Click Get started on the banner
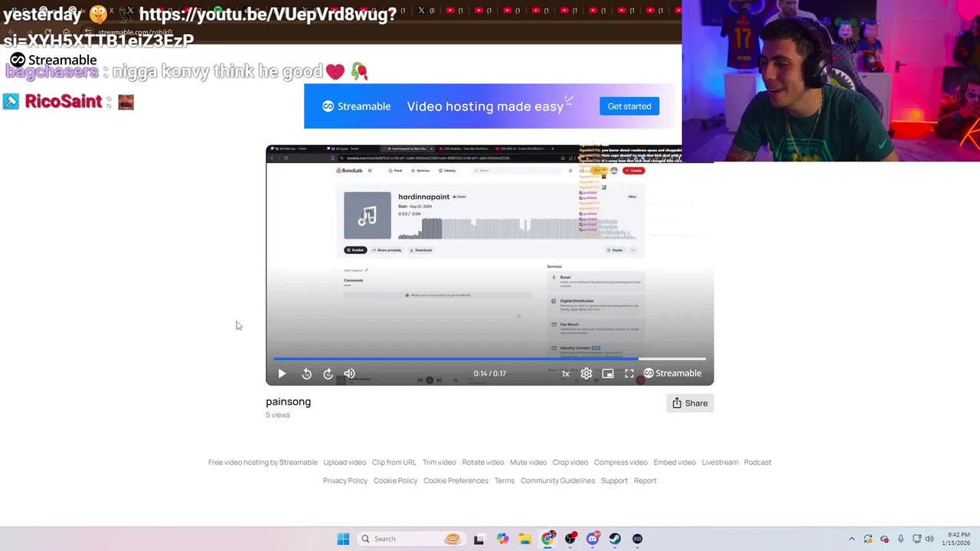 (629, 106)
